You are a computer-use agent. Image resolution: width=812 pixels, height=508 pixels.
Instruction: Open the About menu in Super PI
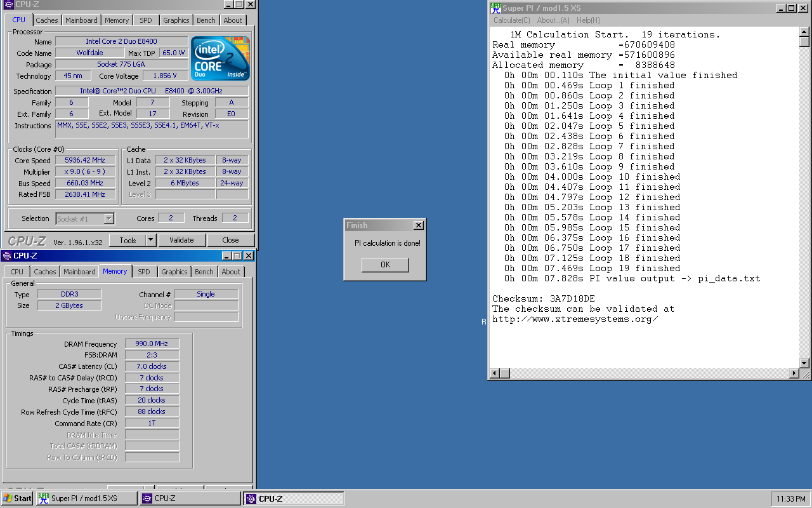point(553,20)
